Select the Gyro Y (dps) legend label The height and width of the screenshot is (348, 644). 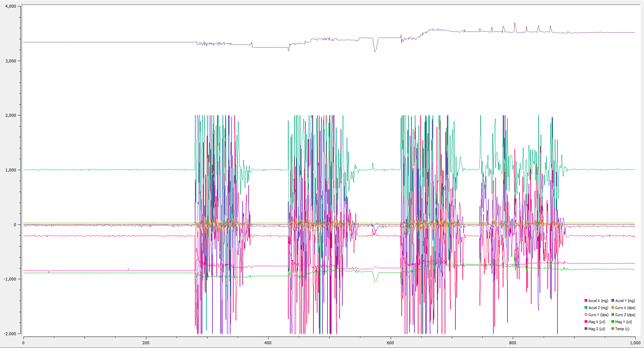coord(598,315)
